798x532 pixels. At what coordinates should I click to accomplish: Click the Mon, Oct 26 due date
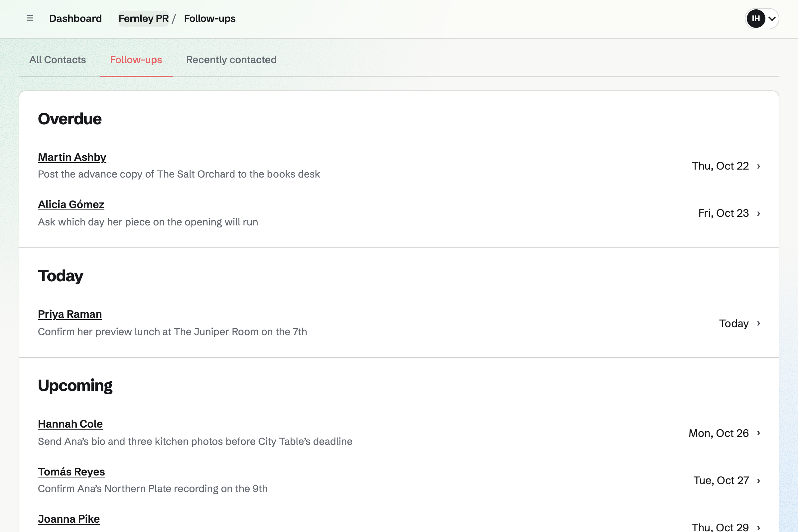[719, 433]
